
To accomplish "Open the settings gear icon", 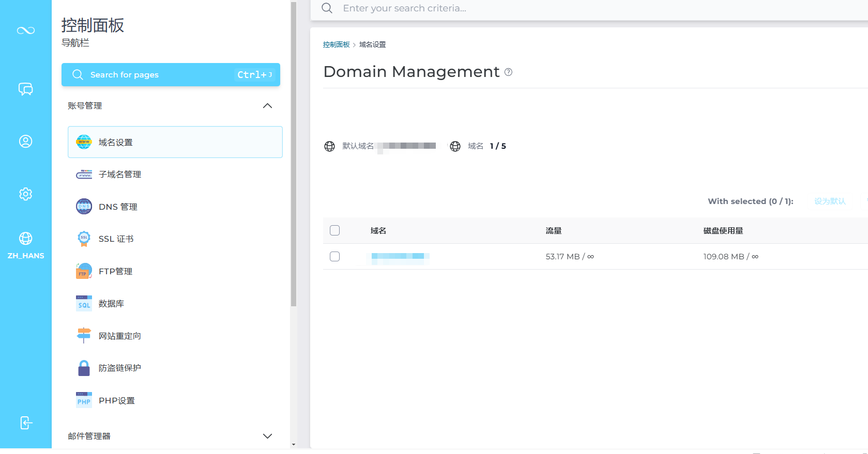I will 25,194.
